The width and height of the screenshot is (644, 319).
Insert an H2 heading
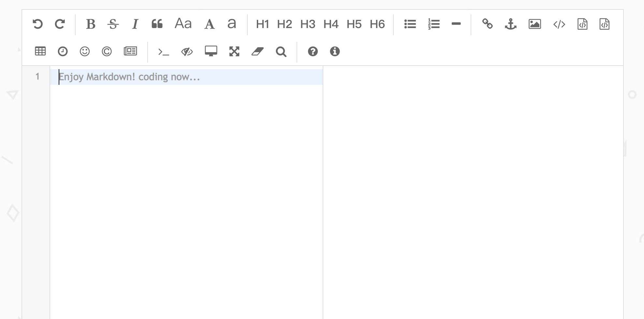click(285, 24)
